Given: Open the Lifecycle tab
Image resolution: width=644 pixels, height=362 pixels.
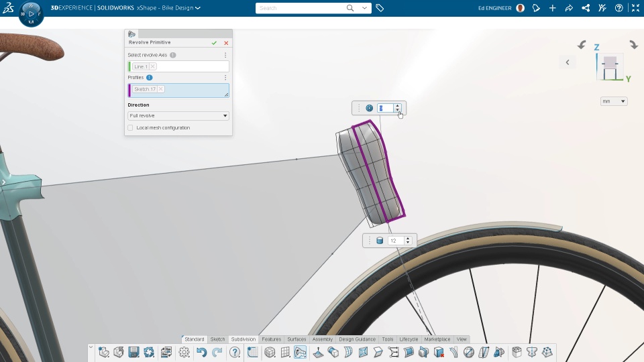Looking at the screenshot, I should tap(409, 339).
